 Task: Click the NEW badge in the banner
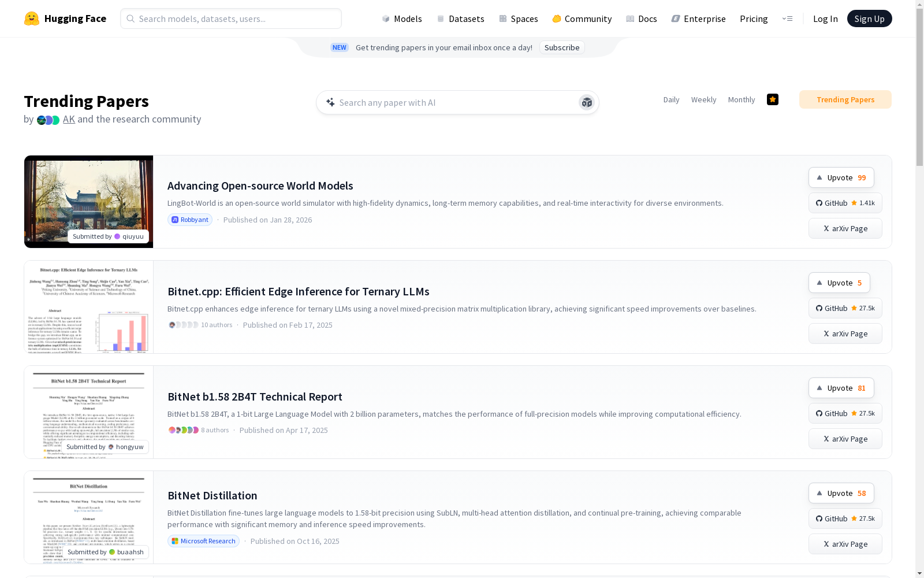[340, 47]
